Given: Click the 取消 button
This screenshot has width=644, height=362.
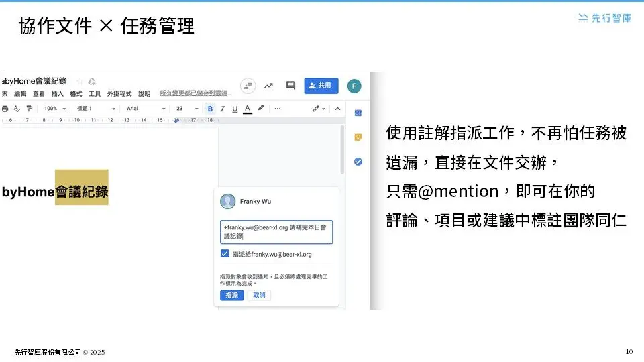Looking at the screenshot, I should coord(259,295).
